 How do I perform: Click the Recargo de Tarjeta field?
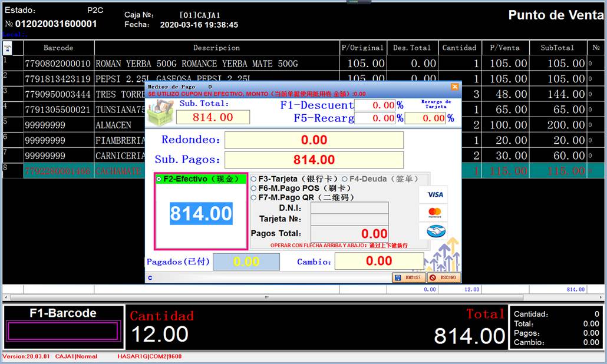pyautogui.click(x=425, y=118)
